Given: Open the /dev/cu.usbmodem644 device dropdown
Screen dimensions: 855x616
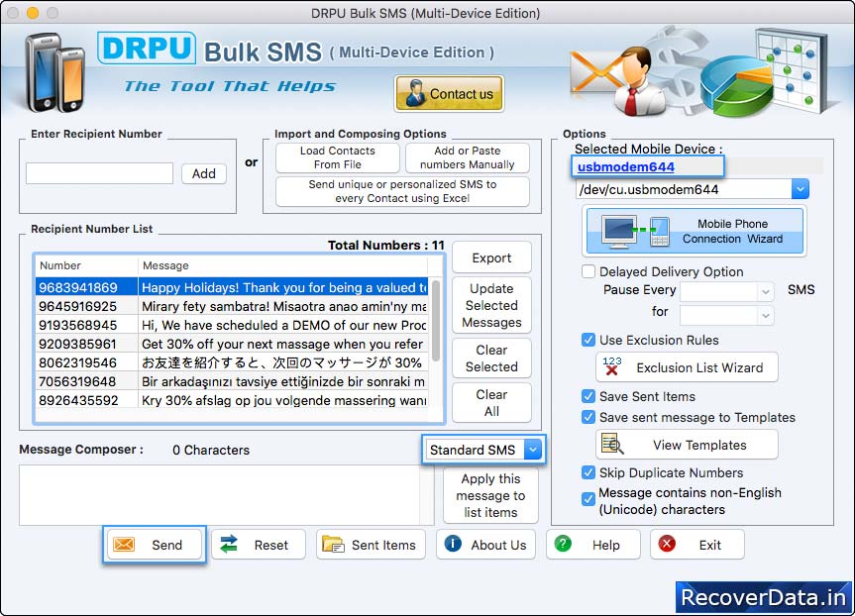Looking at the screenshot, I should (800, 189).
